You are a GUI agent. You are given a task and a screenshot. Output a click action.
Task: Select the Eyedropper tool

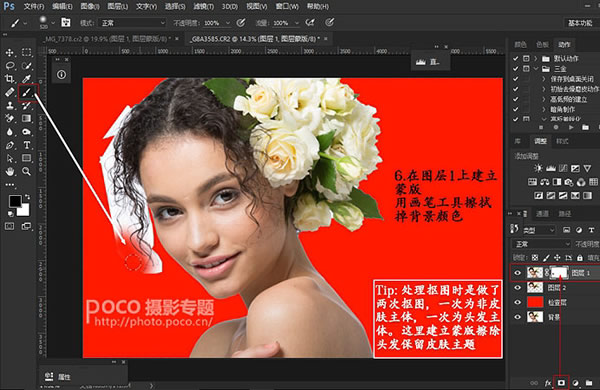point(26,79)
